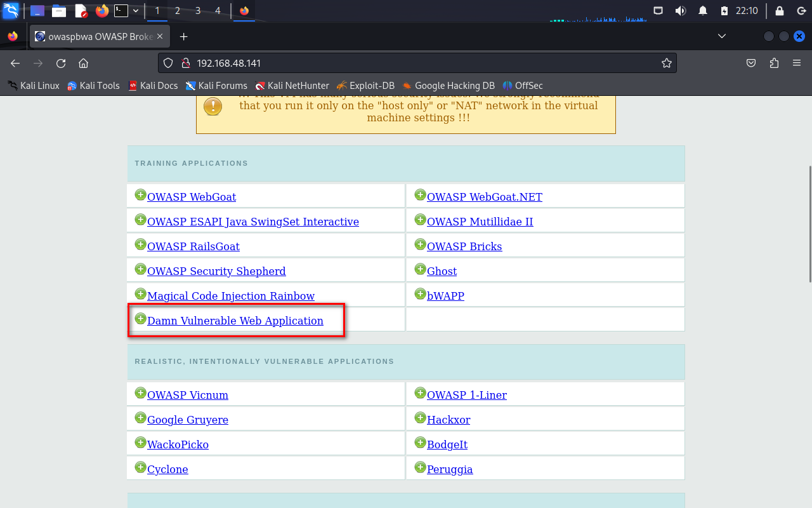This screenshot has height=508, width=812.
Task: Open the OWASP Bricks link
Action: click(x=464, y=246)
